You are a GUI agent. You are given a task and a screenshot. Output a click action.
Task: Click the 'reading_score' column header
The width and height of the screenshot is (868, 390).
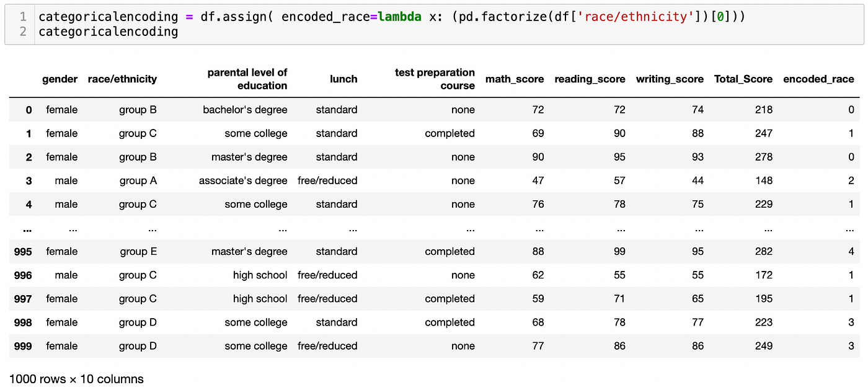(x=590, y=79)
